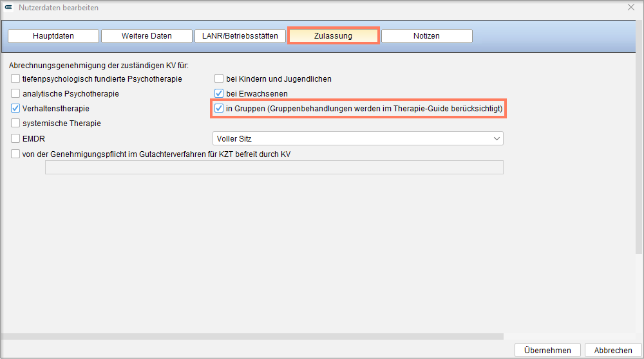The image size is (644, 359).
Task: Click the Übernehmen button
Action: pos(547,350)
